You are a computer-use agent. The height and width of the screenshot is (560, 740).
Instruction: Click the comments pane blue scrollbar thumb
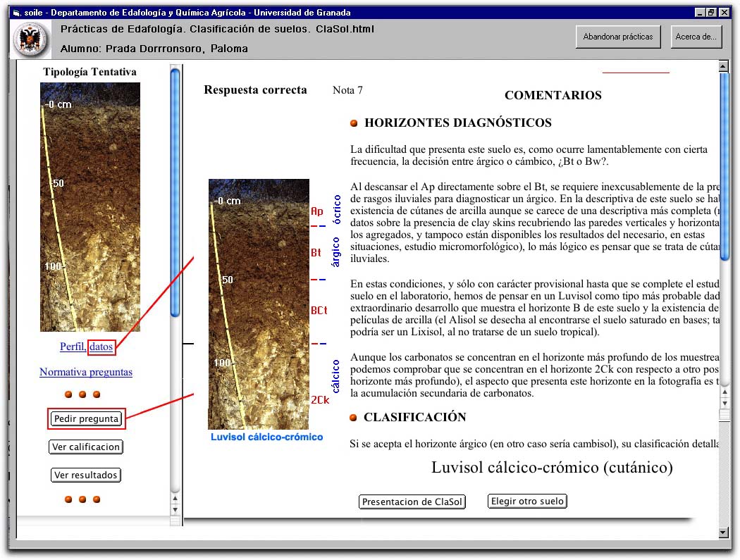pos(724,165)
